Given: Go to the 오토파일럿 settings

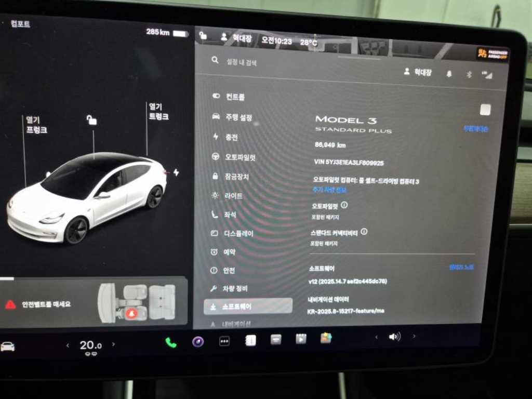Looking at the screenshot, I should tap(233, 157).
